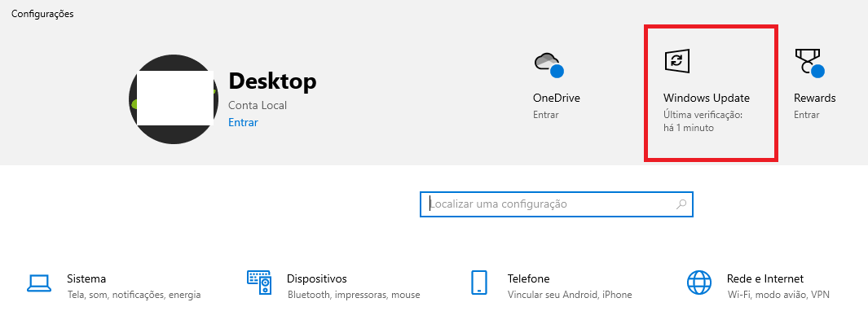Open the Rewards medal icon
Image resolution: width=868 pixels, height=333 pixels.
pos(810,63)
